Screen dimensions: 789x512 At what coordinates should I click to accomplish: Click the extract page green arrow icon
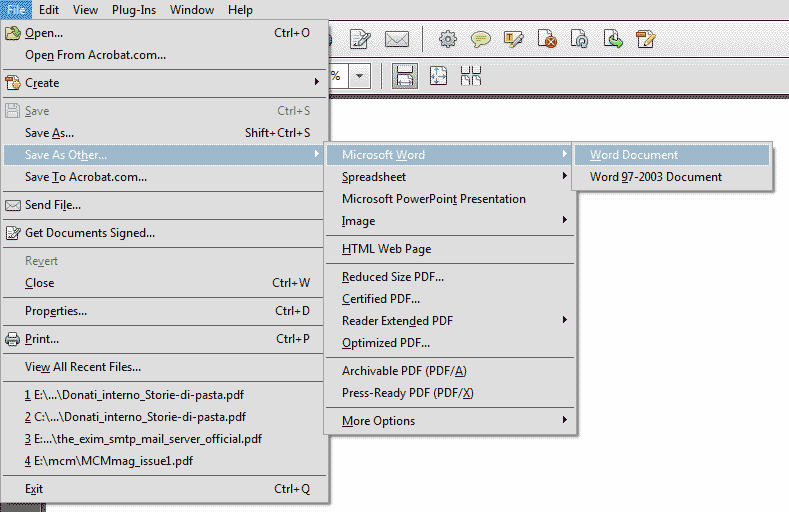(x=613, y=39)
